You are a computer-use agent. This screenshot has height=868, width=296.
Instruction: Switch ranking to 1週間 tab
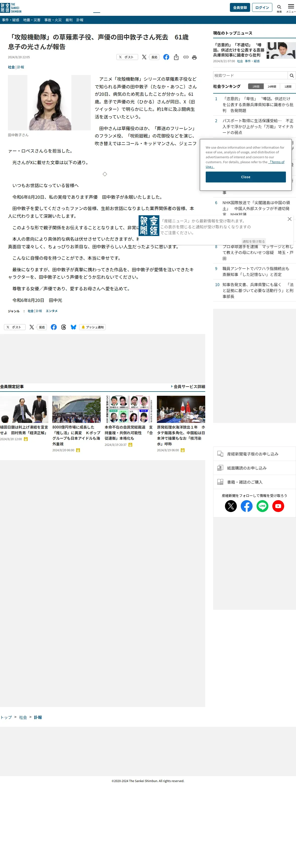[x=288, y=87]
